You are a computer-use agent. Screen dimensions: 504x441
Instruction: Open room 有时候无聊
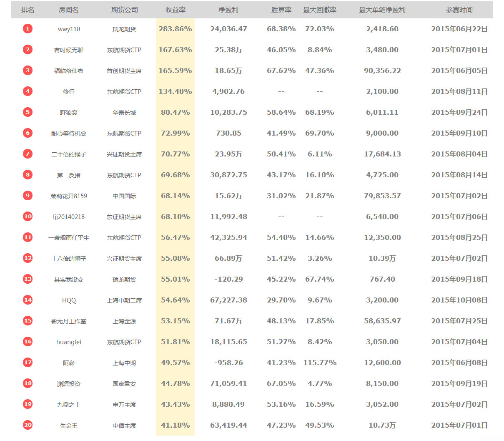click(69, 50)
